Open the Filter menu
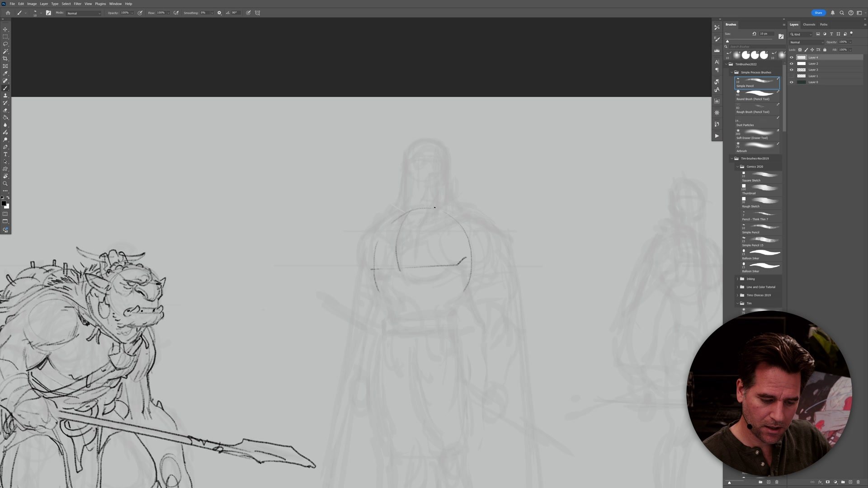The height and width of the screenshot is (488, 868). (x=77, y=4)
